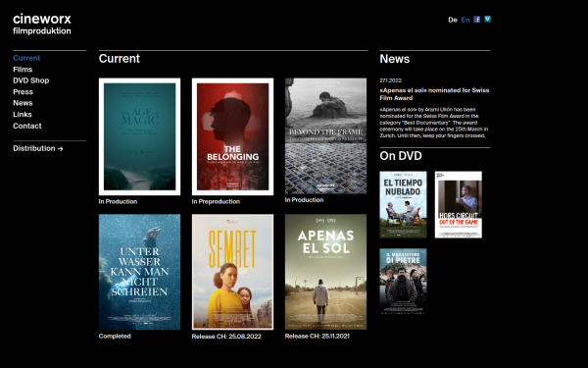Click the cineworx filmproduktion logo
Image resolution: width=588 pixels, height=368 pixels.
tap(42, 24)
